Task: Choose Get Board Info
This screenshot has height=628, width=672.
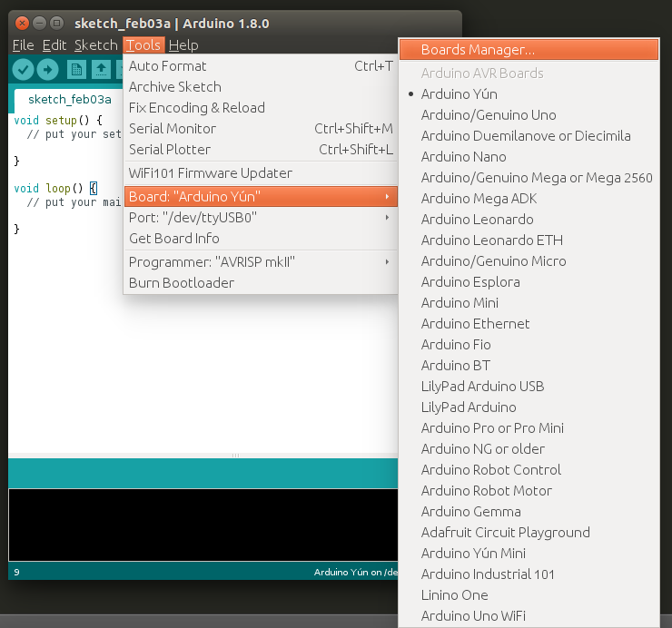Action: tap(261, 238)
